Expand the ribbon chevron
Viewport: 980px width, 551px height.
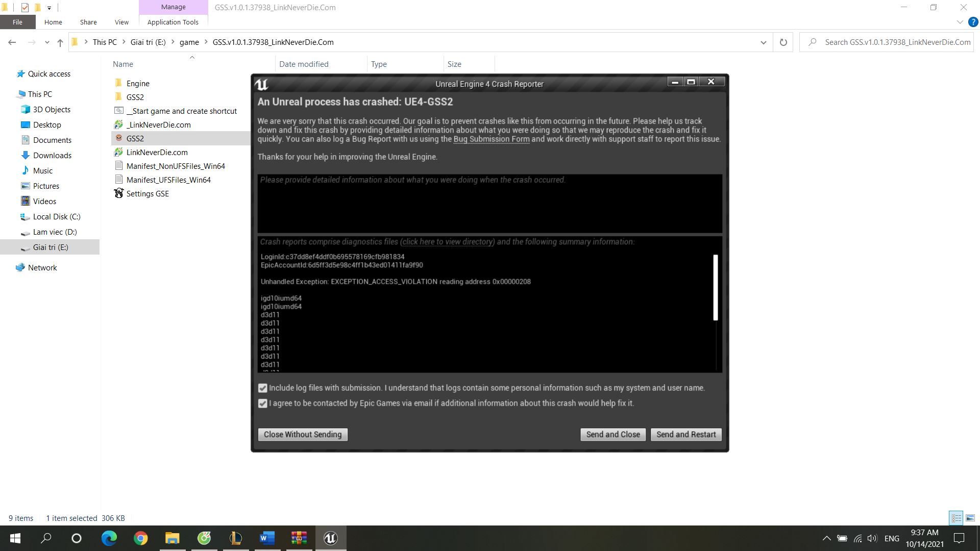pyautogui.click(x=960, y=22)
